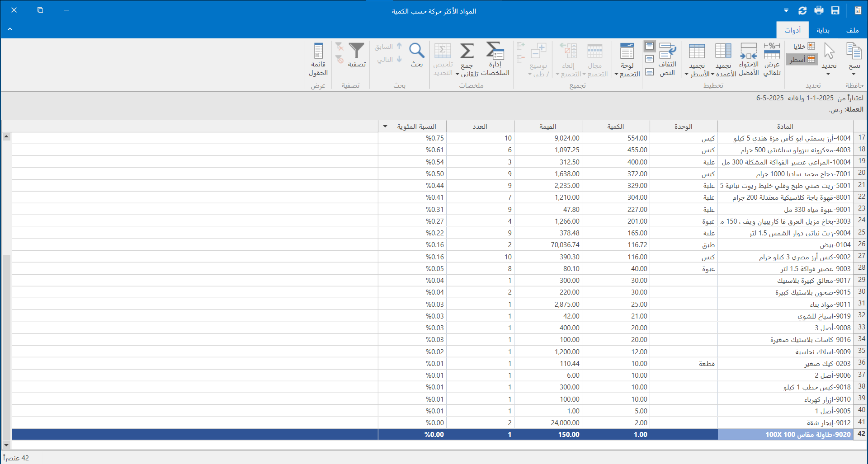Expand the Auto Sum (جمع تلقائي) dropdown
The height and width of the screenshot is (464, 868).
(458, 74)
